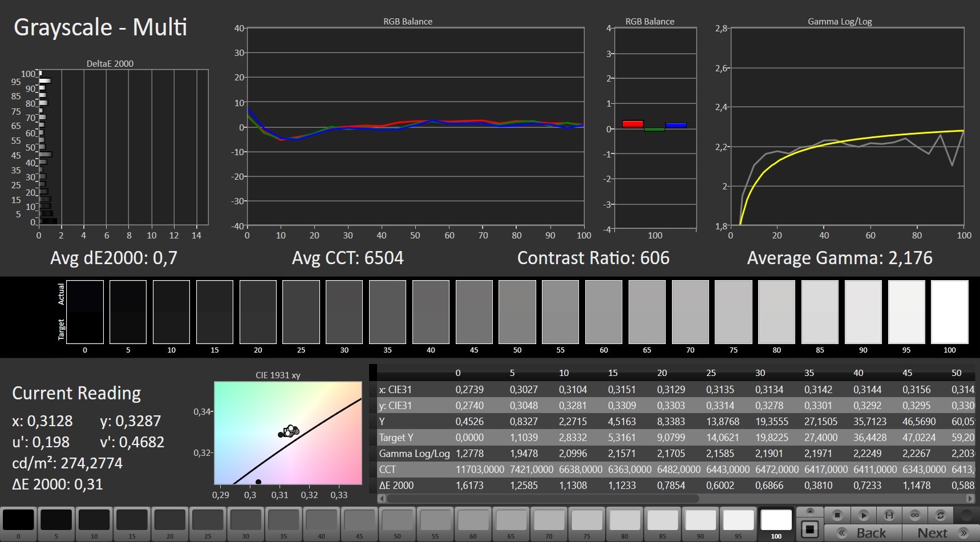Viewport: 980px width, 542px height.
Task: Click the RGB Balance line graph
Action: click(x=415, y=127)
